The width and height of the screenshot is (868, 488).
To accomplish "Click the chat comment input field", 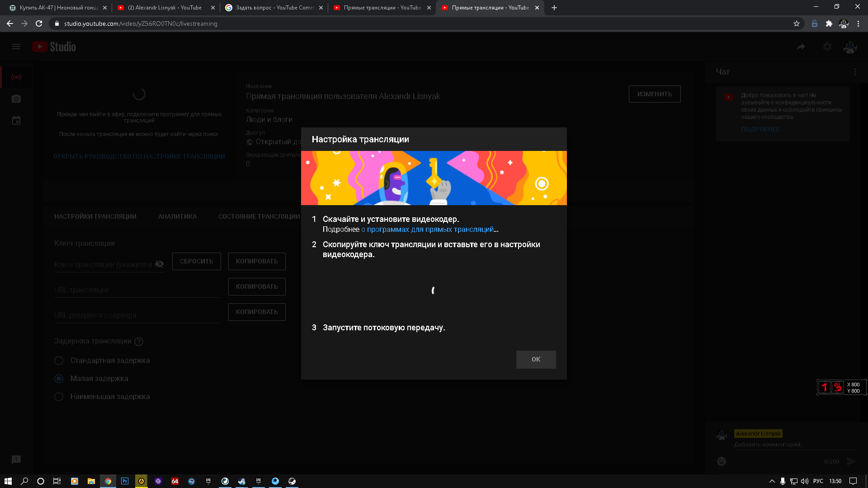I will pyautogui.click(x=795, y=445).
